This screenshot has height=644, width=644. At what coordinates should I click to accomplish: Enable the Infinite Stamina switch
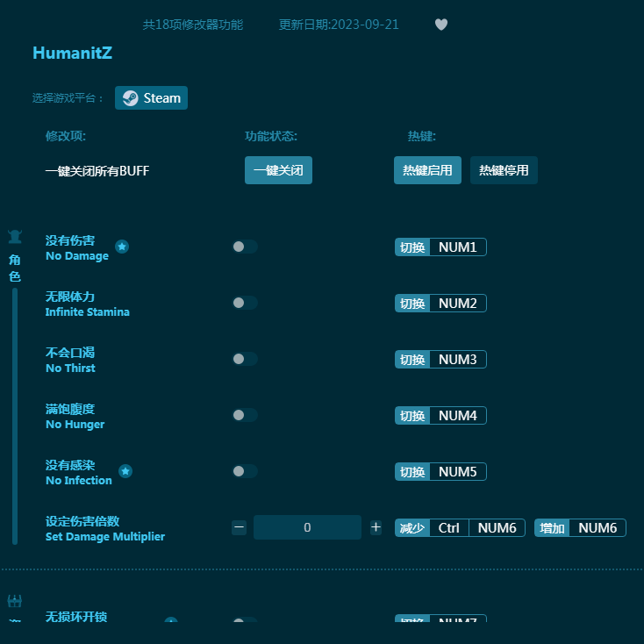[x=245, y=303]
